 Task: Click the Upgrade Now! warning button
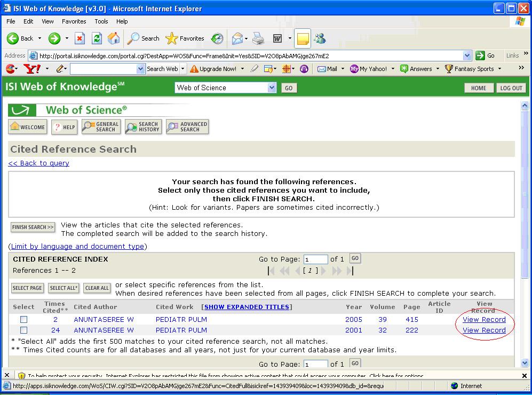[213, 69]
